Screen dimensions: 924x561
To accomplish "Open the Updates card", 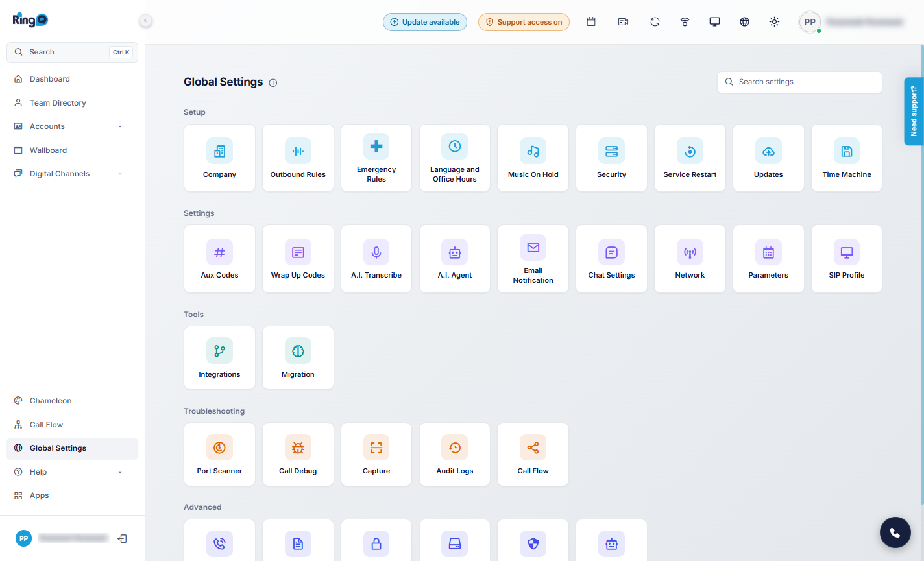I will tap(768, 158).
